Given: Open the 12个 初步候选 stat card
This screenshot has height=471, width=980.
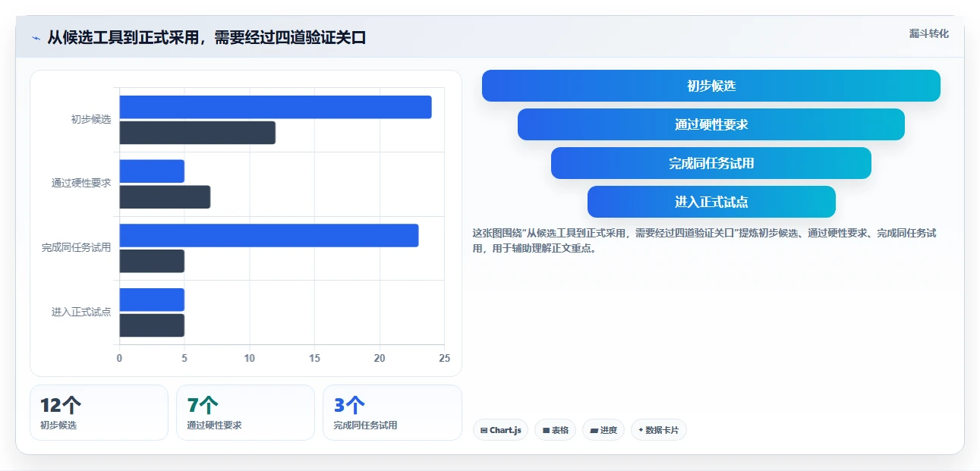Looking at the screenshot, I should tap(99, 413).
